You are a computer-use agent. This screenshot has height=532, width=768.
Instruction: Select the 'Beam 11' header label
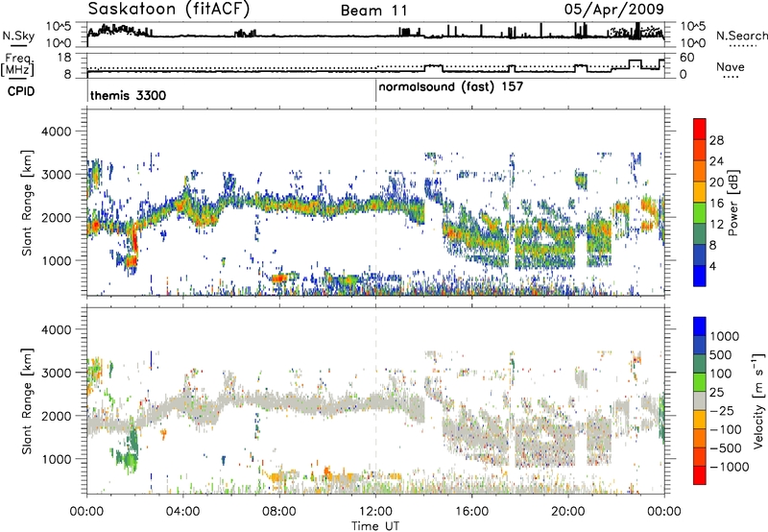point(374,11)
